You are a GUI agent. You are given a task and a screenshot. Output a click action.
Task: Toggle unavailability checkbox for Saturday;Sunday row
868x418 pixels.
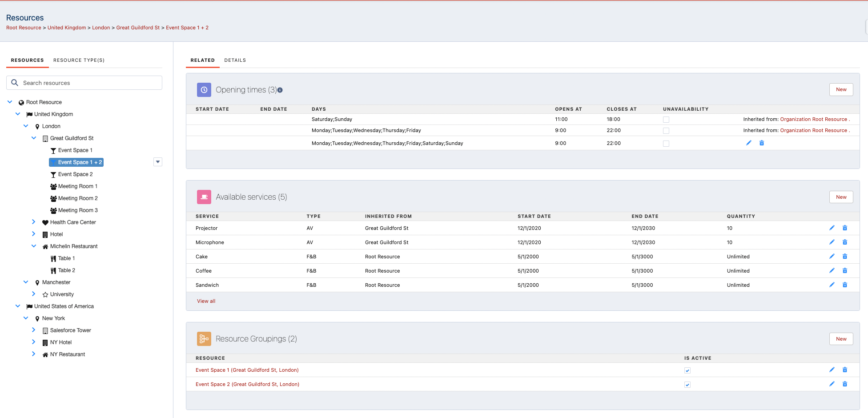(x=666, y=120)
